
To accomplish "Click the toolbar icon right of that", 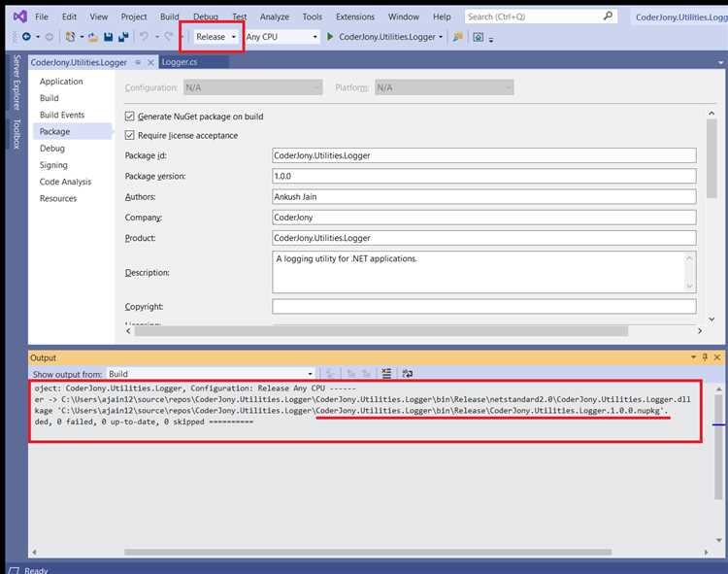I will click(x=479, y=37).
